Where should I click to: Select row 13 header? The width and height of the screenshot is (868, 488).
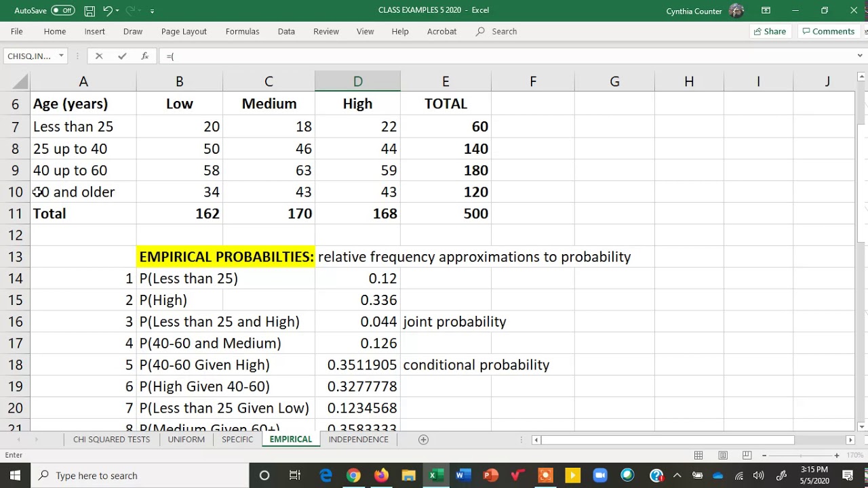pyautogui.click(x=15, y=257)
